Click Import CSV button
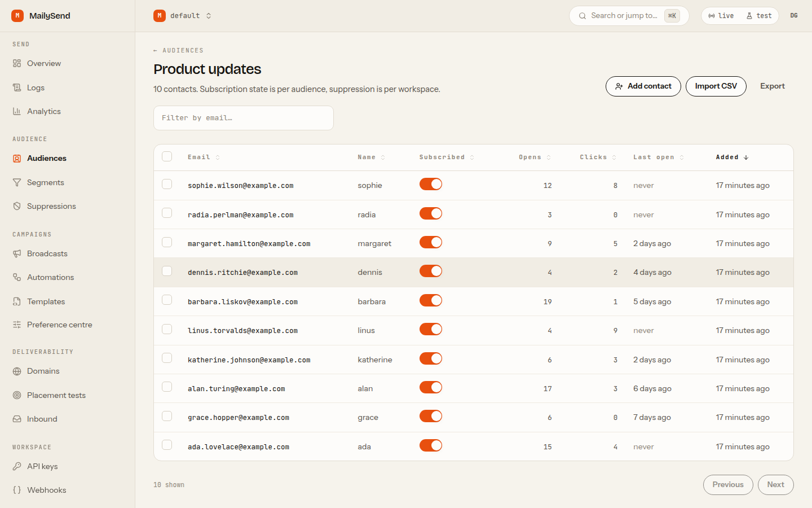The height and width of the screenshot is (508, 812). coord(716,86)
